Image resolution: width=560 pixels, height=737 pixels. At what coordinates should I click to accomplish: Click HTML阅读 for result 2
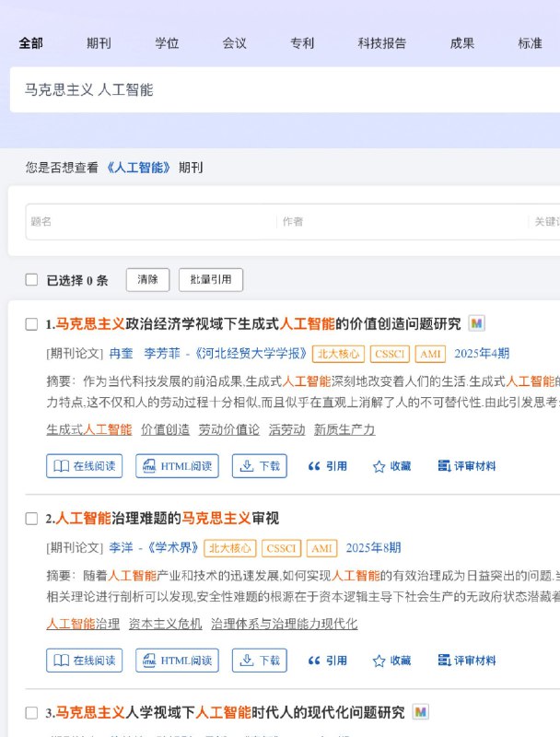tap(178, 661)
